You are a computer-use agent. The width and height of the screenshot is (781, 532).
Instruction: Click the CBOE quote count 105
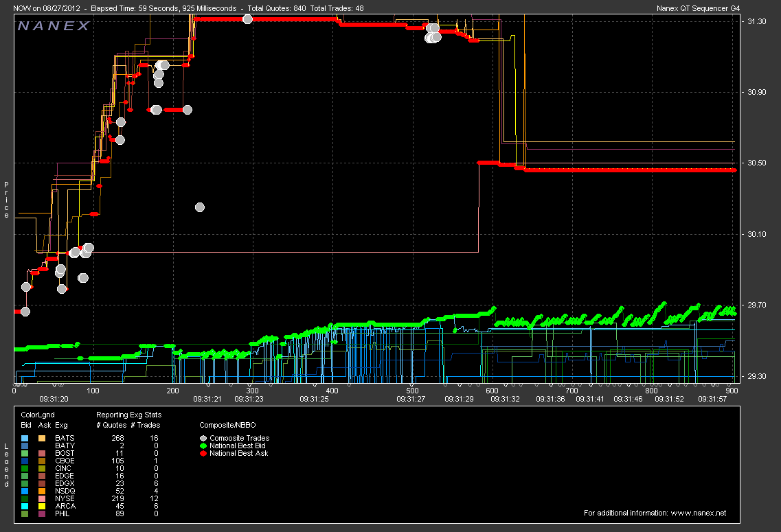118,461
